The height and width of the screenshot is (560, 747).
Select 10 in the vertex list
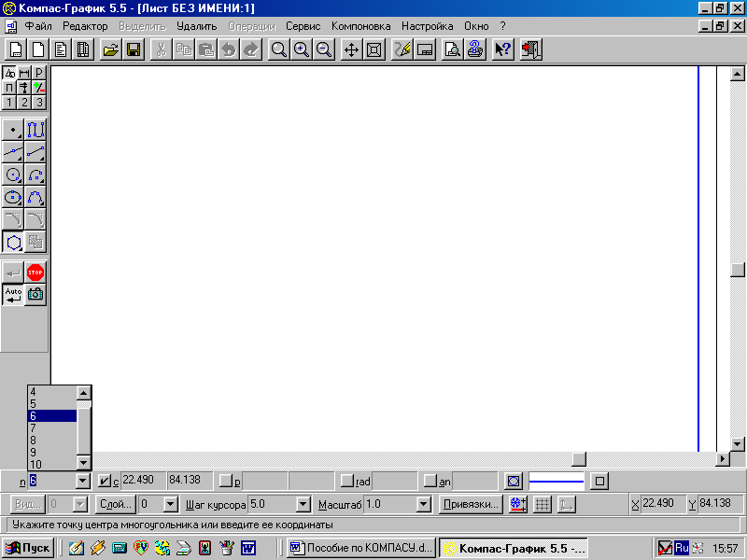[52, 464]
